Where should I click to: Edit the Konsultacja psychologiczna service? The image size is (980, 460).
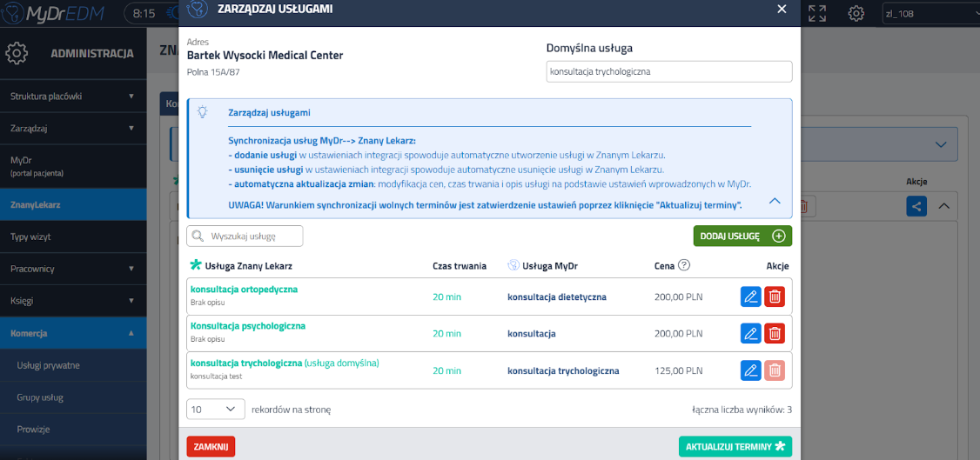[750, 333]
